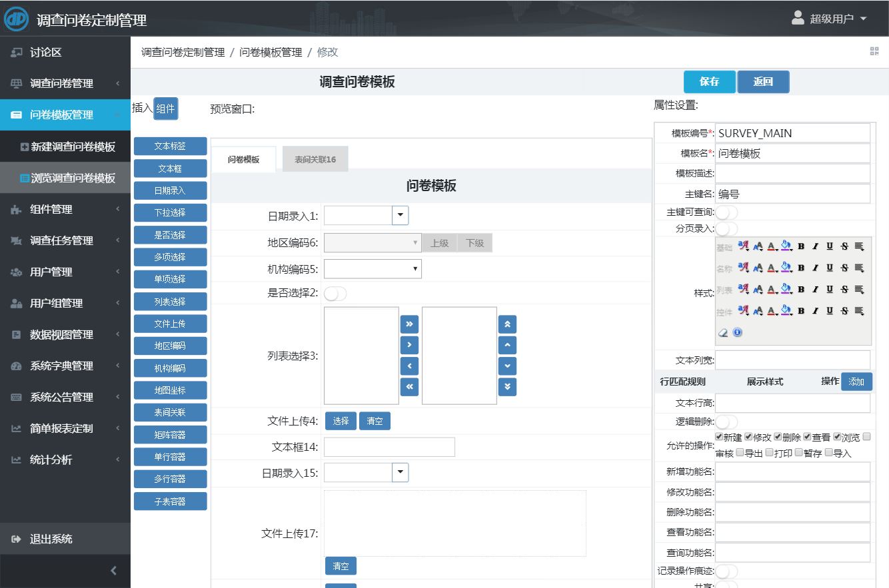Toggle the 主键可查询 switch

[726, 212]
